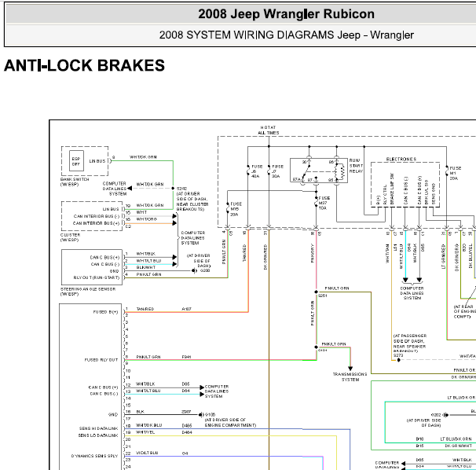Click the 'NEAR SPEAKER BREAKOUT' location note

(409, 349)
